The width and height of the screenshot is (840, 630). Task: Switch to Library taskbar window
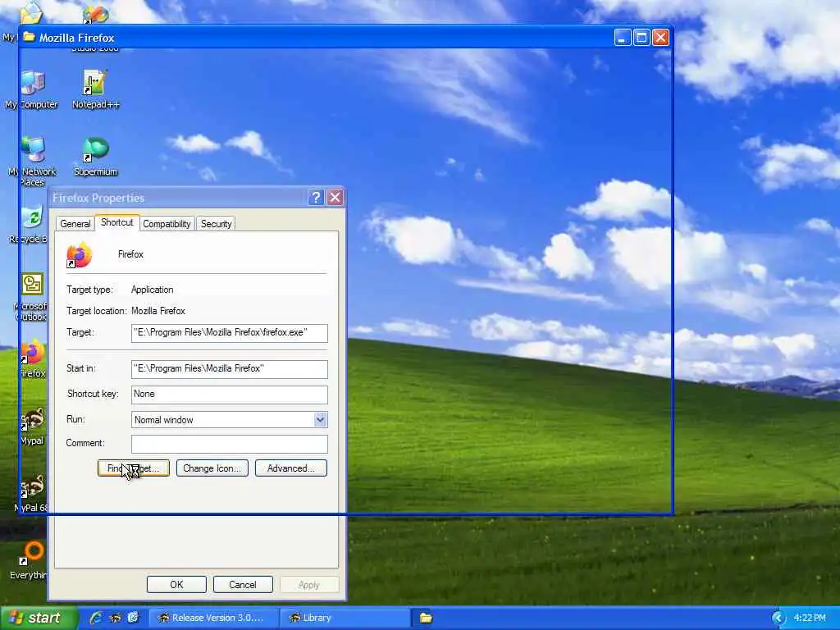click(345, 618)
